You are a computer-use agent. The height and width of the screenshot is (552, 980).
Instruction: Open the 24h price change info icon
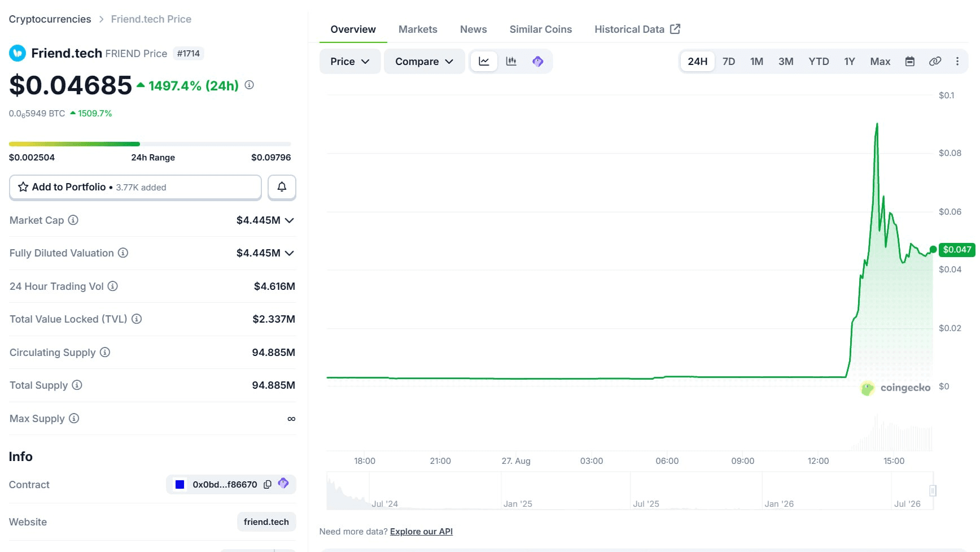coord(249,85)
